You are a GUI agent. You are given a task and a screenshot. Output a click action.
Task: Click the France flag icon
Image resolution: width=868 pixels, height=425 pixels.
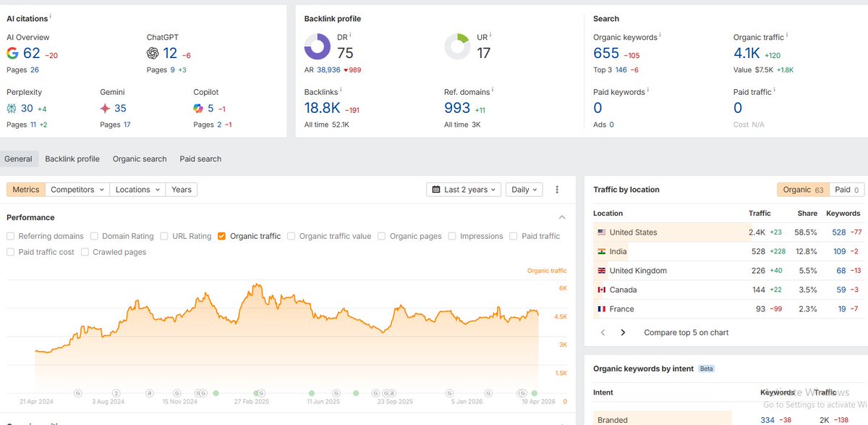coord(601,309)
